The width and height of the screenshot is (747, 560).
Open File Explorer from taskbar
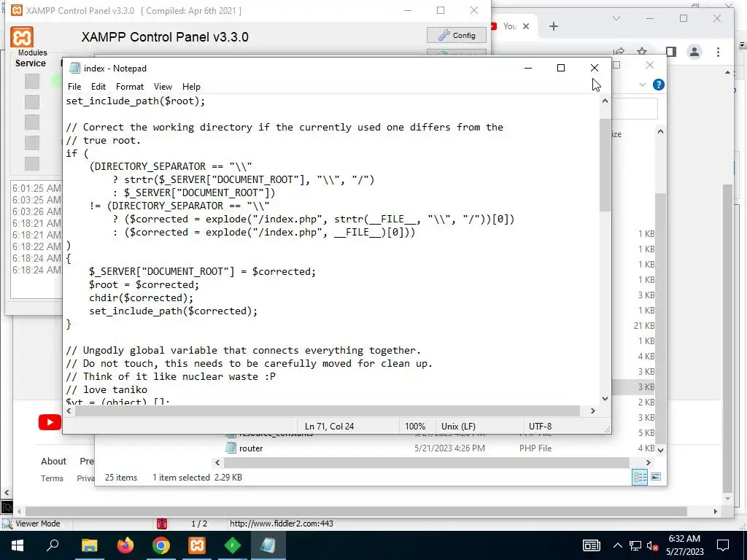click(x=89, y=545)
